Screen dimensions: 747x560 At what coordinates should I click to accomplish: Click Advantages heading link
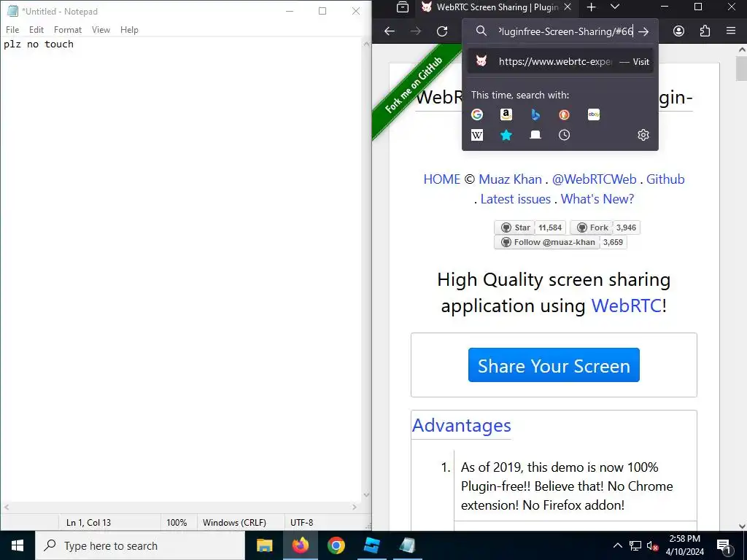pos(461,425)
